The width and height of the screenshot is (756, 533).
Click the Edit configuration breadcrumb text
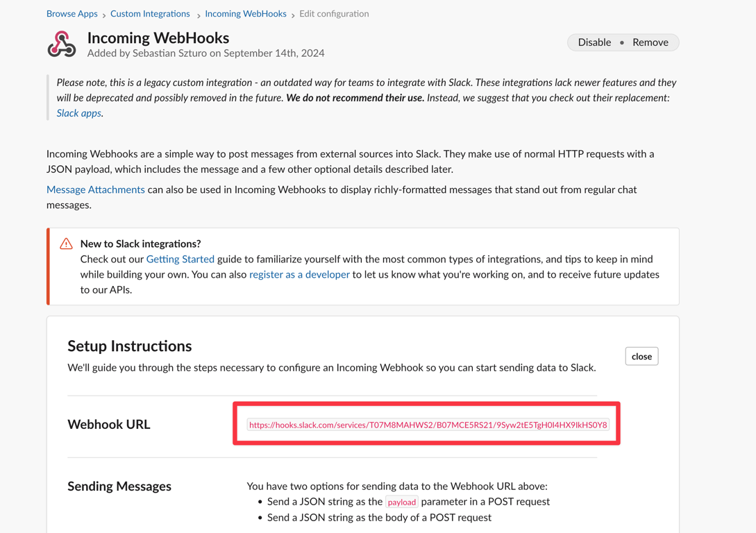334,14
